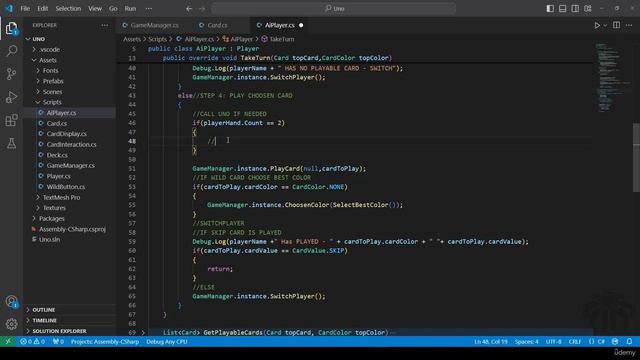Open the Run menu
Screen dimensions: 640x360
tap(130, 8)
